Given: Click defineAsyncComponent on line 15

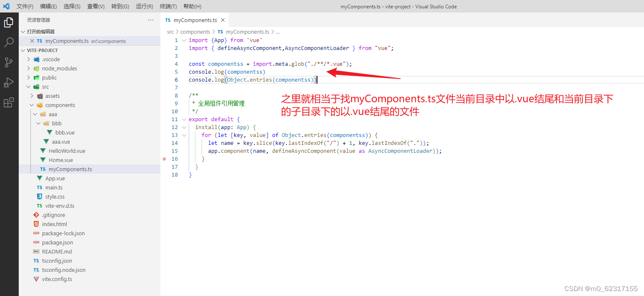Looking at the screenshot, I should point(304,151).
